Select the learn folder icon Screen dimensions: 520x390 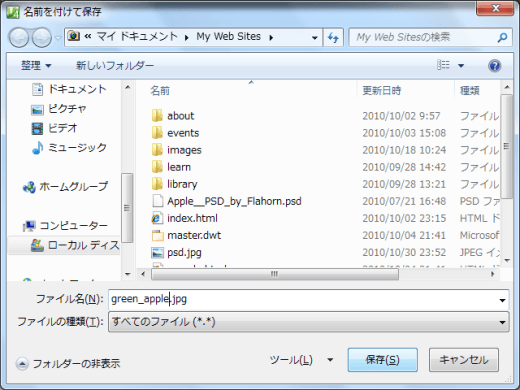point(157,167)
